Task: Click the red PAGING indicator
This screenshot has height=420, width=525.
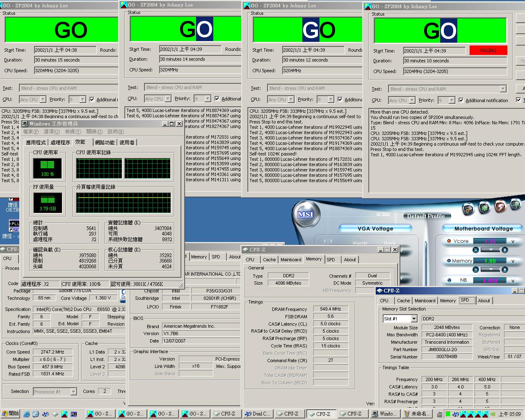Action: click(x=488, y=50)
